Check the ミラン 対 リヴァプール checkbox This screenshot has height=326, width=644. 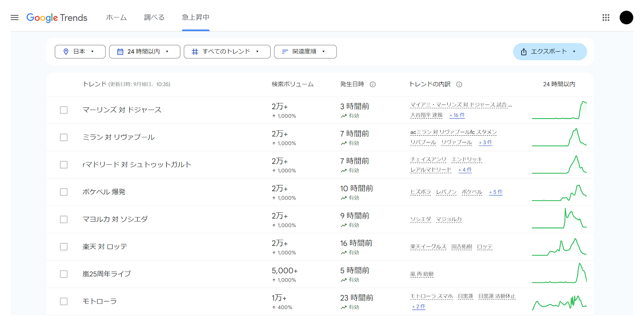[64, 137]
